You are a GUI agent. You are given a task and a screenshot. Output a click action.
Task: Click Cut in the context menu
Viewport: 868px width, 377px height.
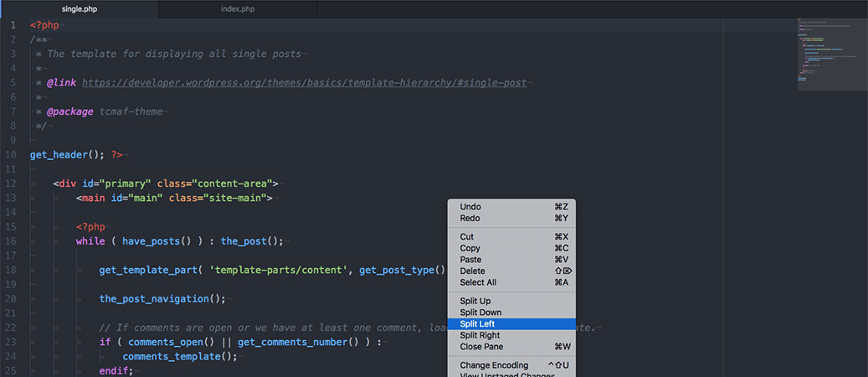click(467, 237)
